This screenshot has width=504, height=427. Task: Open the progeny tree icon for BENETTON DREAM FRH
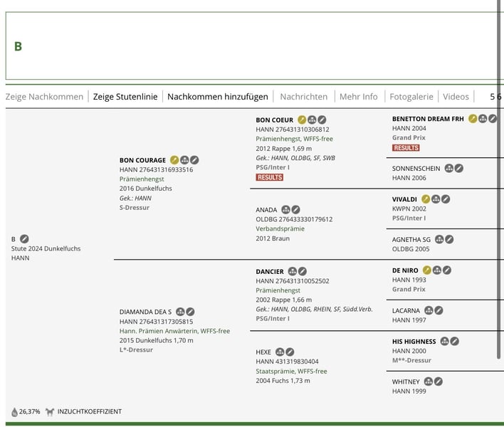click(x=483, y=119)
